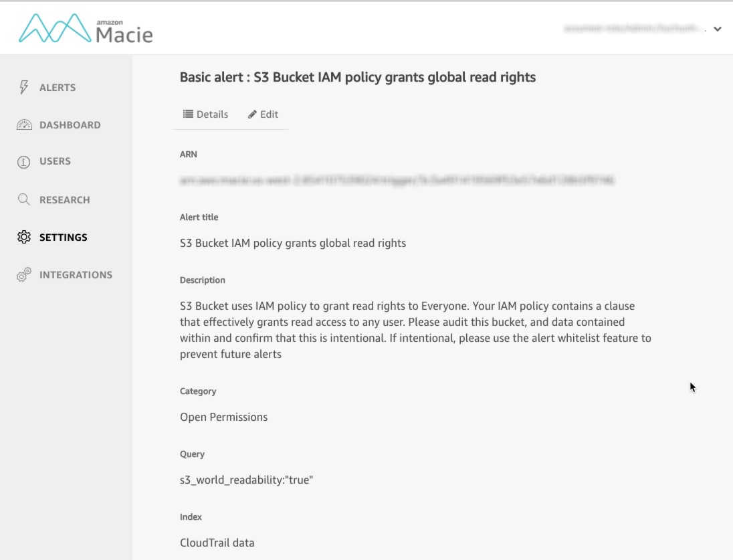Click the Alert title label
The height and width of the screenshot is (560, 733).
point(199,217)
